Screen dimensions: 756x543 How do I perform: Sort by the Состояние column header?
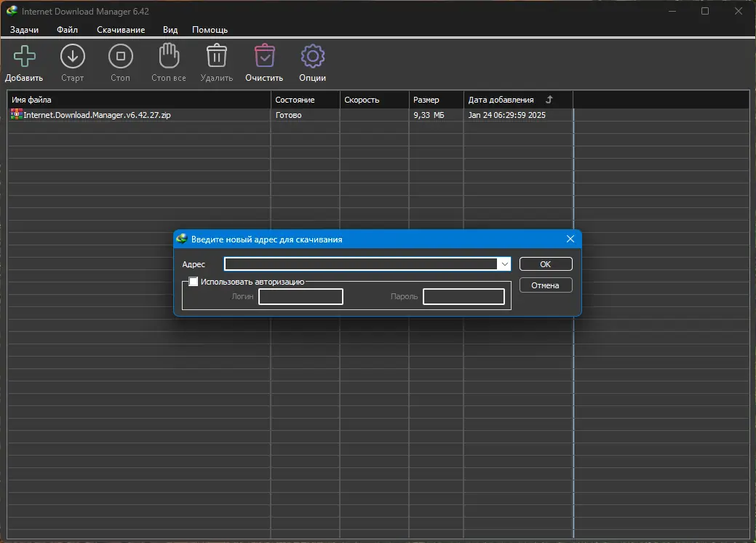coord(305,99)
